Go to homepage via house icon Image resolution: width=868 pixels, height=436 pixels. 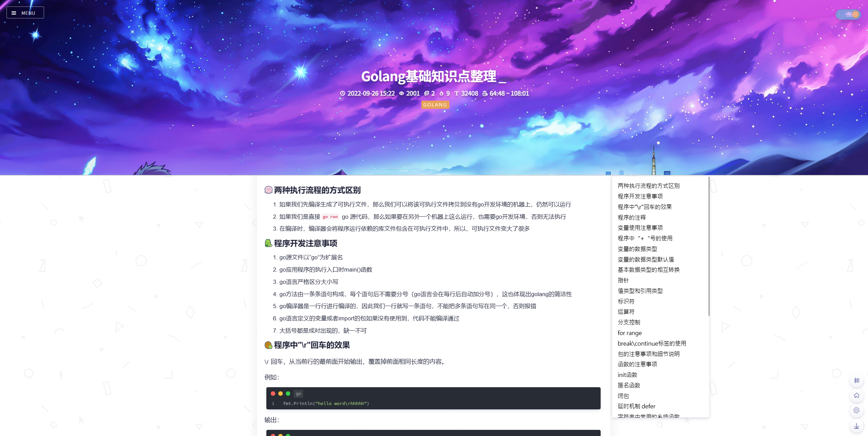pyautogui.click(x=856, y=395)
